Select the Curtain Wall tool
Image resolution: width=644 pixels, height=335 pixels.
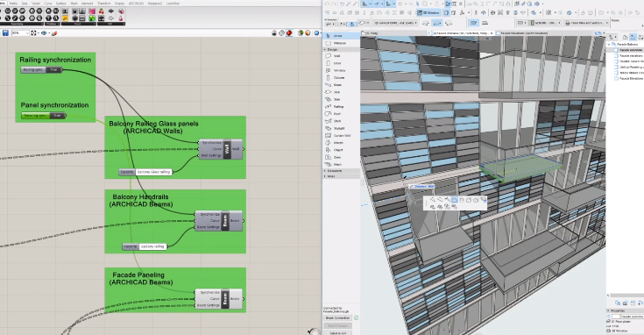[342, 135]
